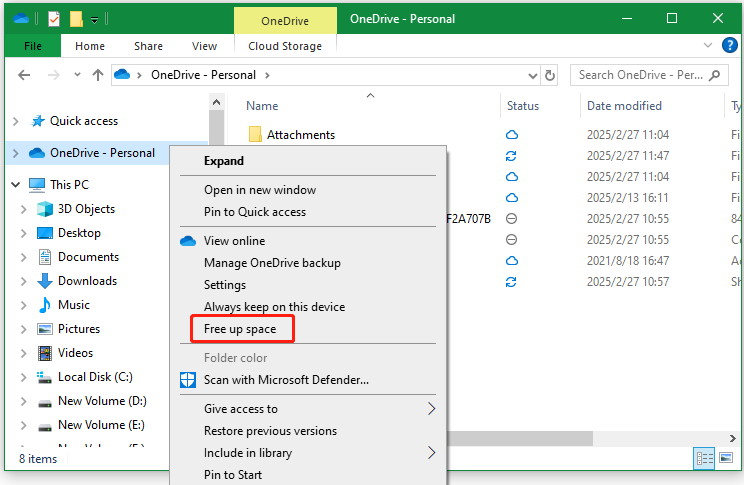Expand the ribbon with the chevron
This screenshot has height=485, width=744.
coord(707,45)
